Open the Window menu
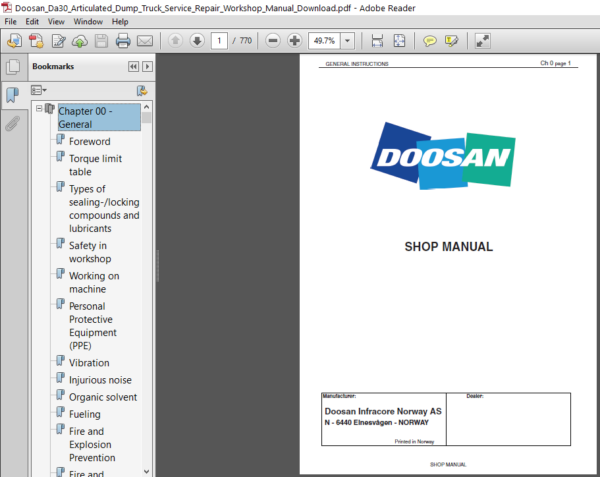 88,21
